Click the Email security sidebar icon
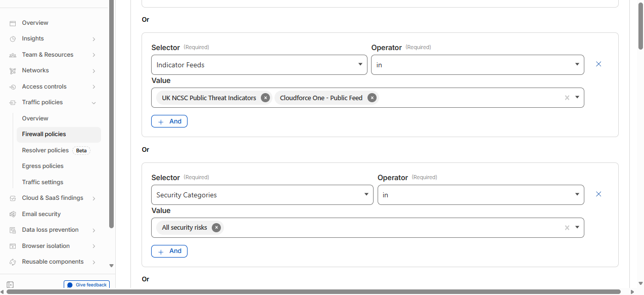Screen dimensions: 644x295 [x=13, y=214]
